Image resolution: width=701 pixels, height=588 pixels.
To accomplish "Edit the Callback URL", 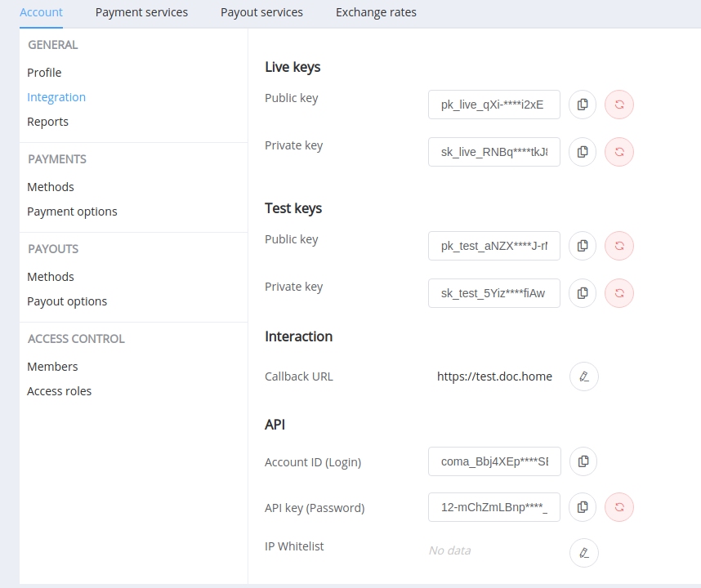I will 583,376.
